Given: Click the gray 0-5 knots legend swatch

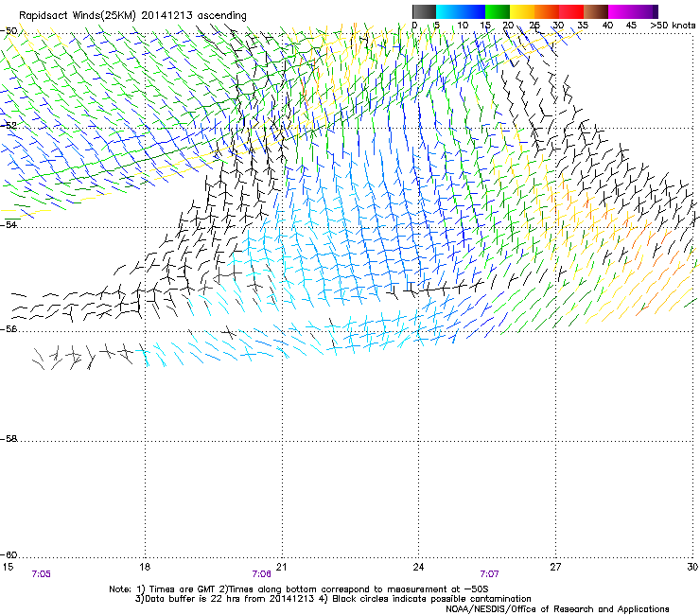Looking at the screenshot, I should point(424,11).
